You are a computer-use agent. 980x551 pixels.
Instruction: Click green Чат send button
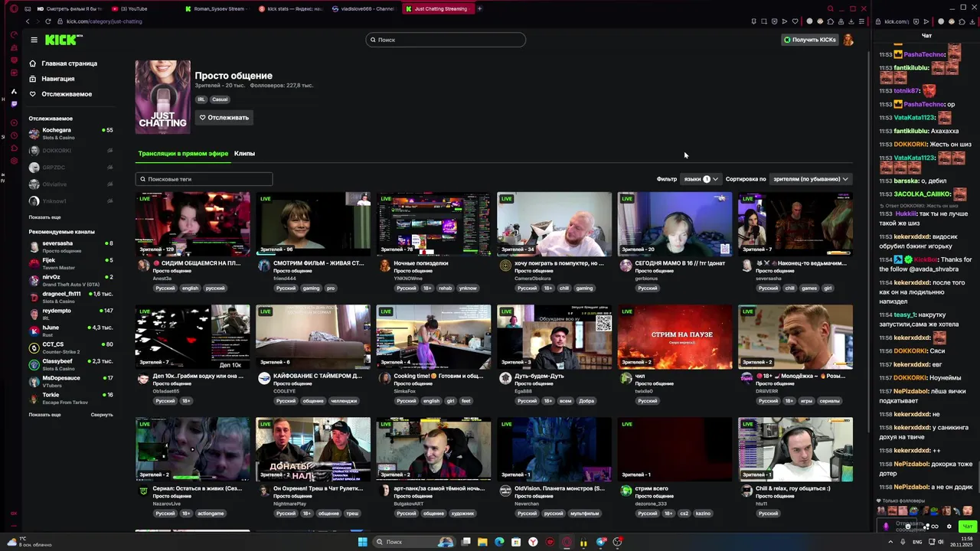pyautogui.click(x=967, y=527)
